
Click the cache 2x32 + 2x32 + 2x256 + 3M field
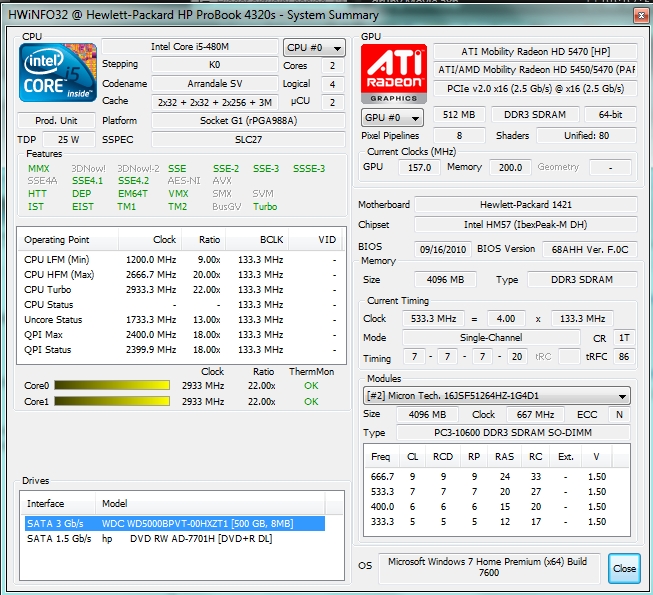pyautogui.click(x=215, y=102)
